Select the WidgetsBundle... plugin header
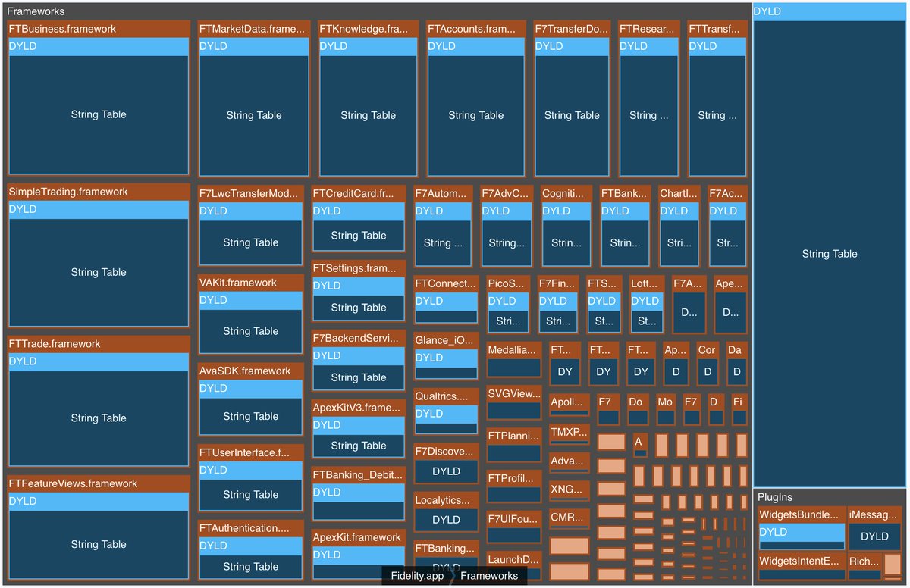Viewport: 910px width, 588px height. pos(802,514)
